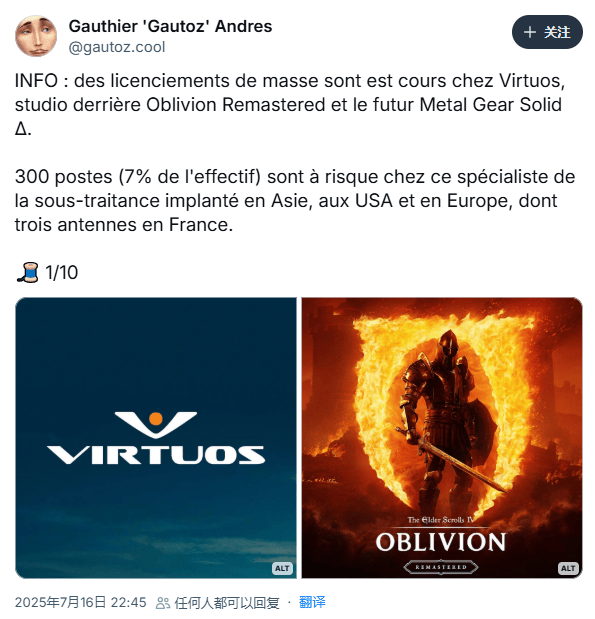The width and height of the screenshot is (595, 619).
Task: Click the display name Gauthier 'Gautoz' Andres
Action: 170,26
